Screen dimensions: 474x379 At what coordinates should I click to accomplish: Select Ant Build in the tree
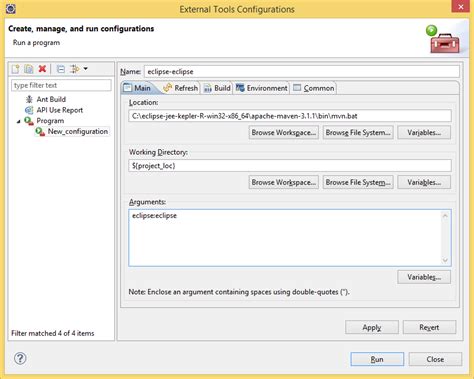(51, 99)
